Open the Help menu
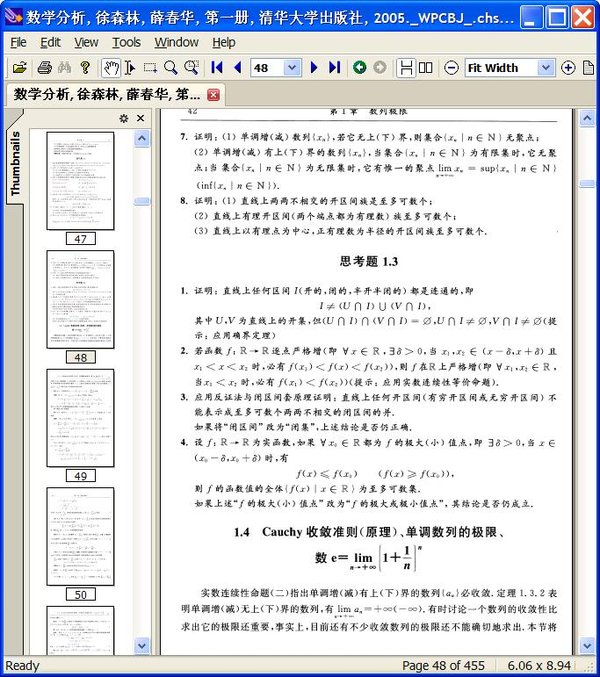Screen dimensions: 600x677 [x=224, y=43]
